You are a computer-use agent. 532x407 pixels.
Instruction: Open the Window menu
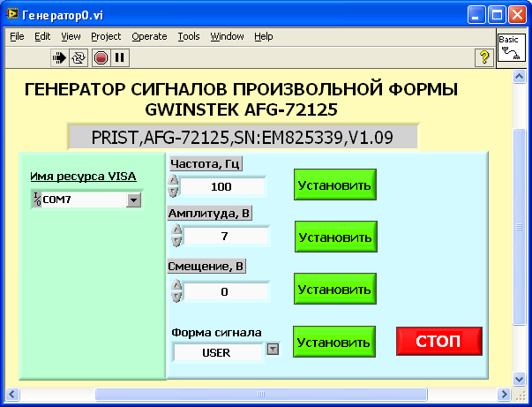coord(227,36)
